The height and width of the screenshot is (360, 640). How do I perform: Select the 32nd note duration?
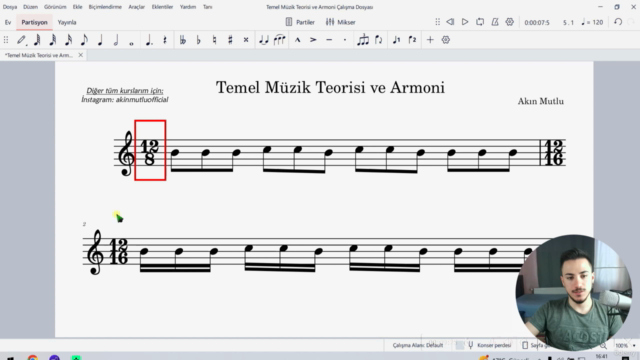point(53,40)
